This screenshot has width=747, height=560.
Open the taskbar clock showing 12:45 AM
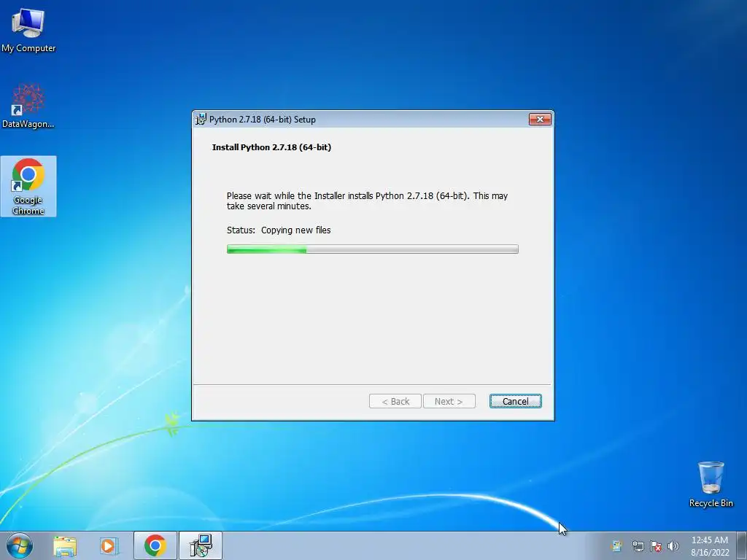710,546
